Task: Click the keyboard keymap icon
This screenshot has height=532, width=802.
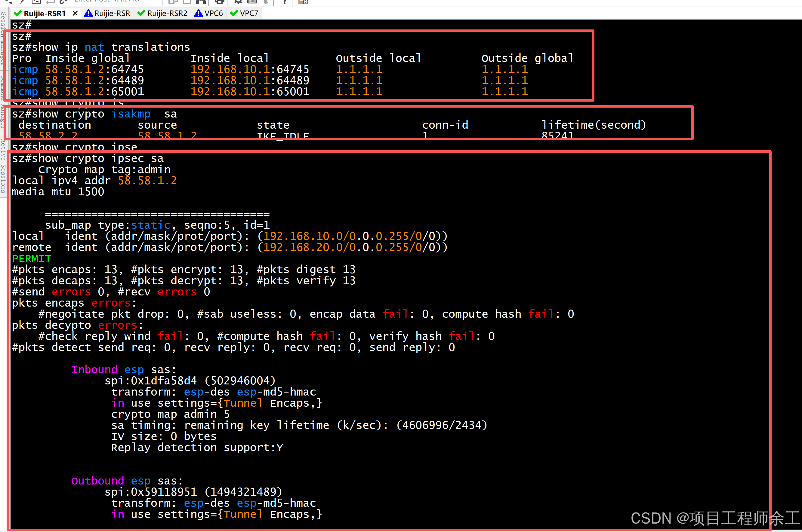Action: 252,2
